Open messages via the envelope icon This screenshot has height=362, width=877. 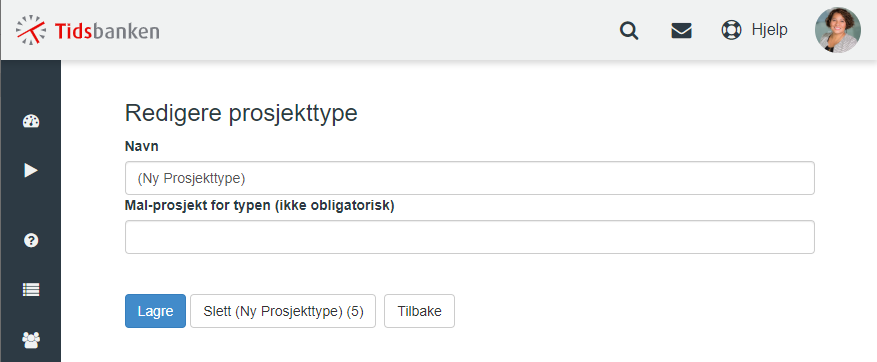pyautogui.click(x=681, y=30)
